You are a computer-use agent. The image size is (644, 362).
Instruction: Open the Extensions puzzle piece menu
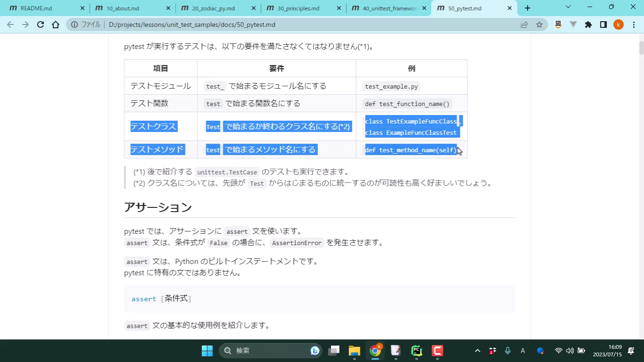(588, 25)
